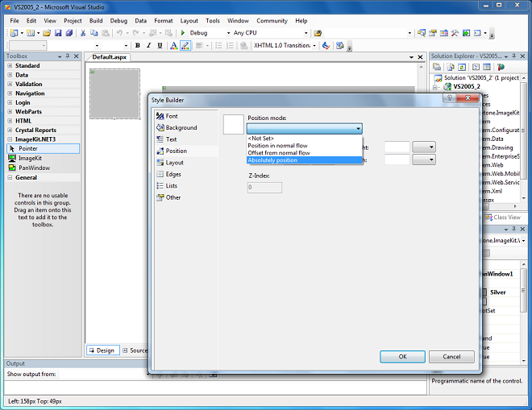Screen dimensions: 532x410
Task: Start debugging with the green play icon
Action: (x=183, y=33)
